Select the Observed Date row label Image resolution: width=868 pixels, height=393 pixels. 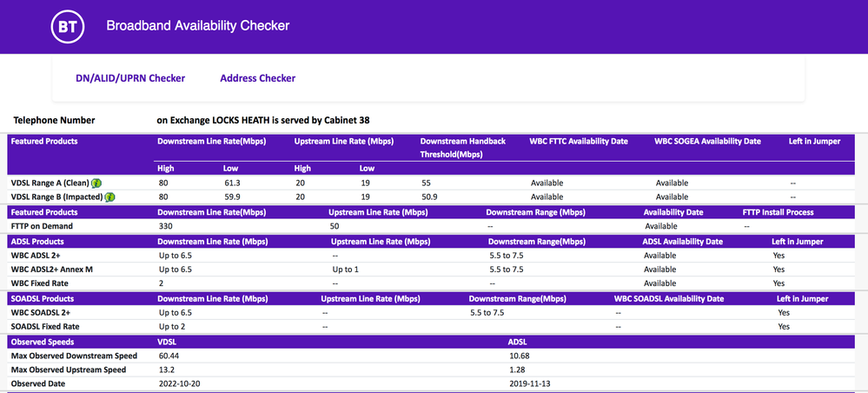click(38, 383)
